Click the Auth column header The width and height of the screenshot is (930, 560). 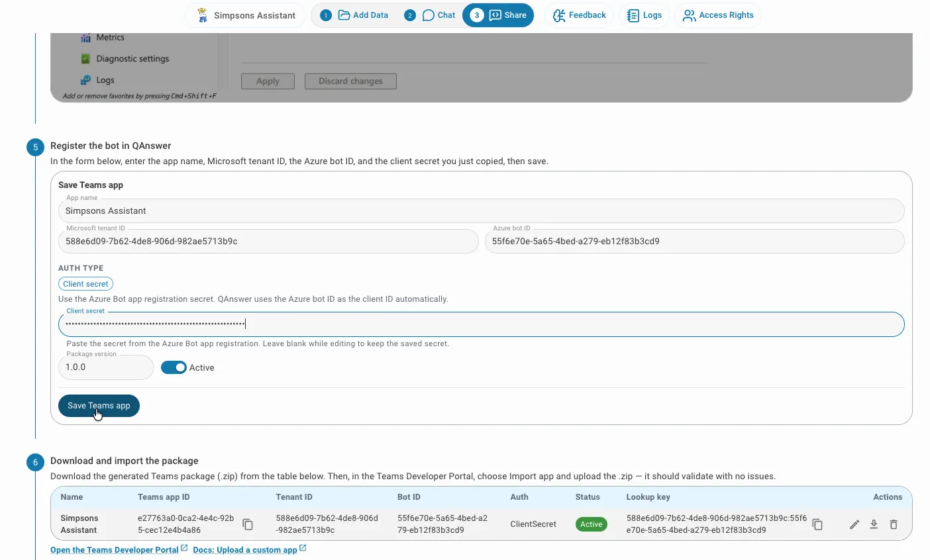tap(519, 497)
